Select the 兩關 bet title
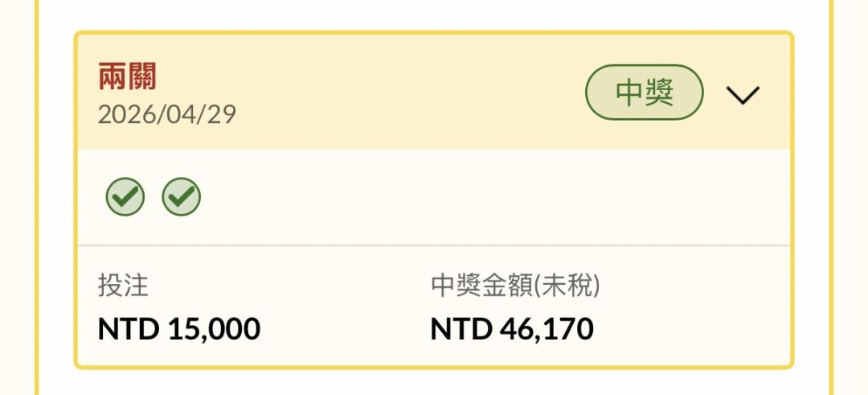The height and width of the screenshot is (395, 868). point(127,77)
